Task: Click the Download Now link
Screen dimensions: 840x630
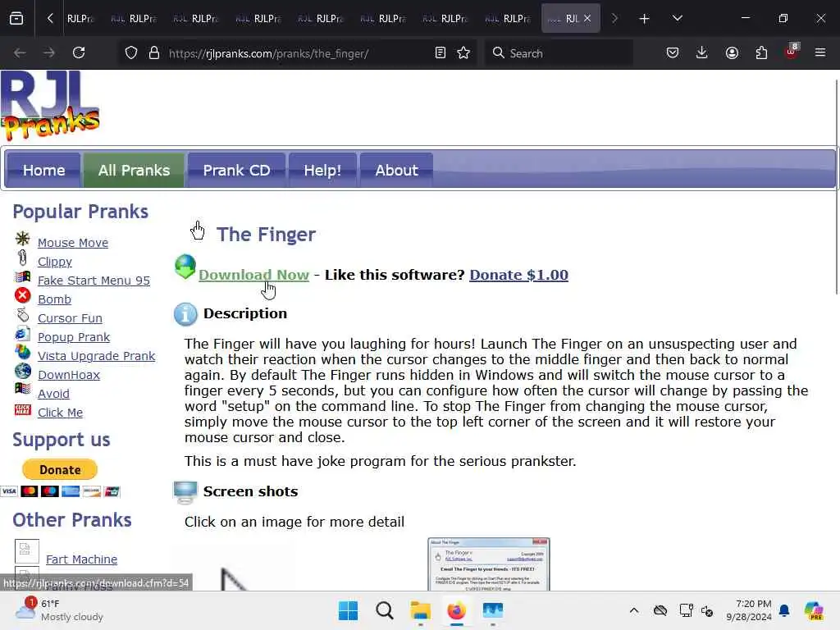Action: (254, 275)
